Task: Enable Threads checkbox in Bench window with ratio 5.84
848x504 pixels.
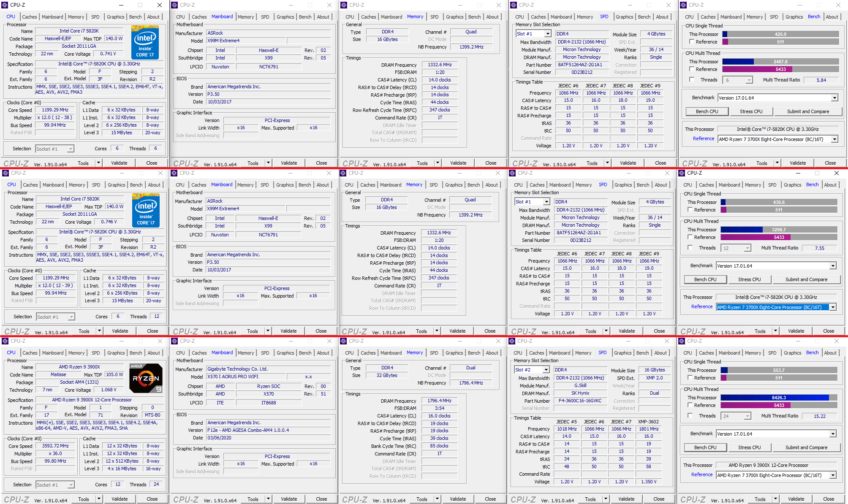Action: 692,80
